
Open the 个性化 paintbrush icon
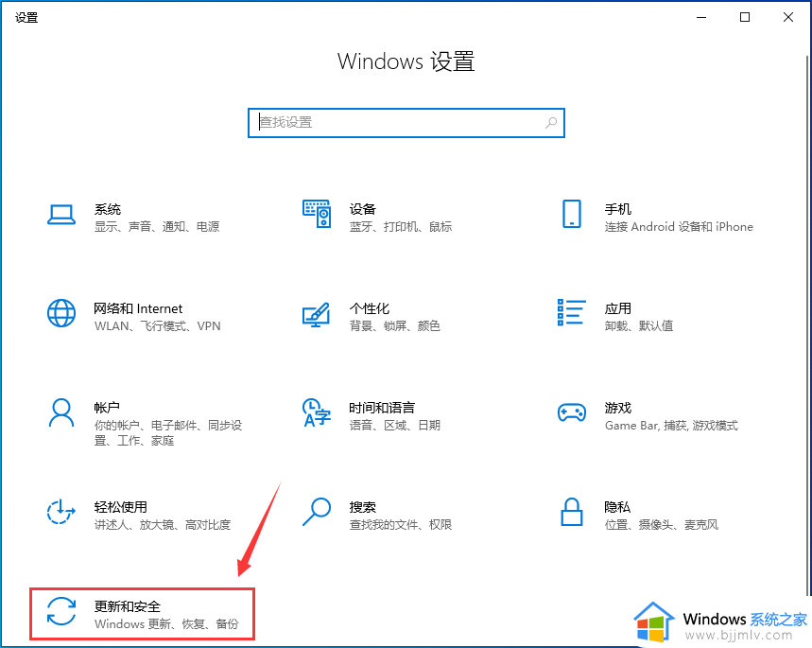[317, 314]
